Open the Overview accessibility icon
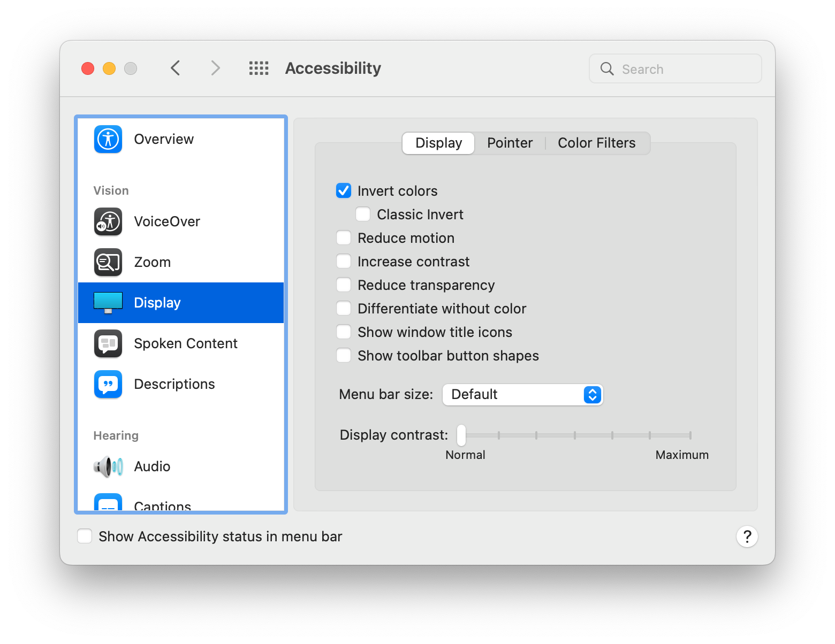Screen dimensions: 835x644 click(108, 139)
